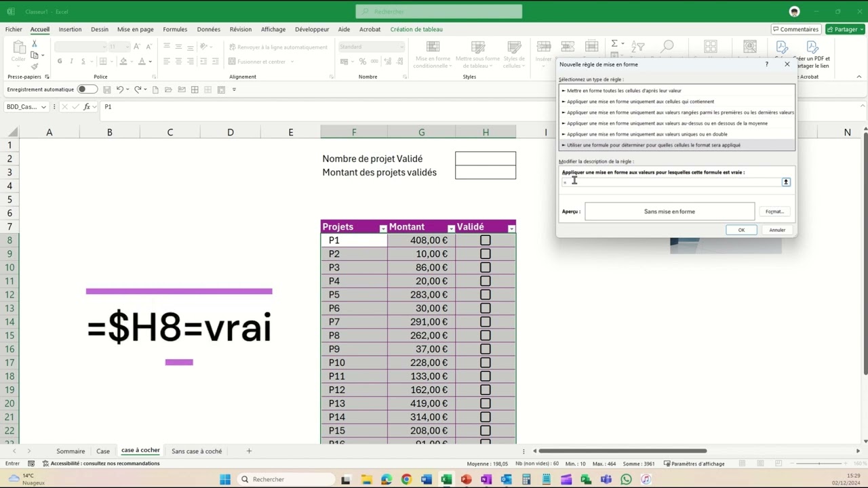Screen dimensions: 868x488
Task: Open Google Chrome from the taskbar
Action: (406, 479)
